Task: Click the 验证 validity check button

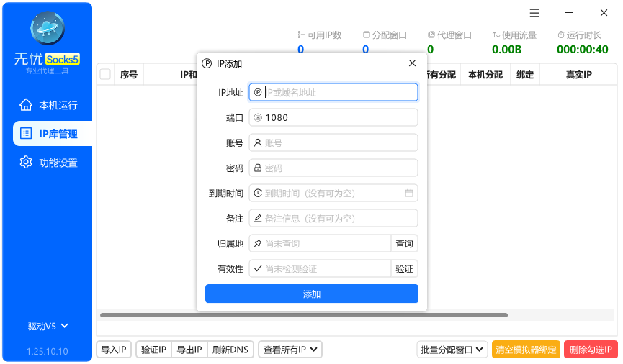Action: pos(404,269)
